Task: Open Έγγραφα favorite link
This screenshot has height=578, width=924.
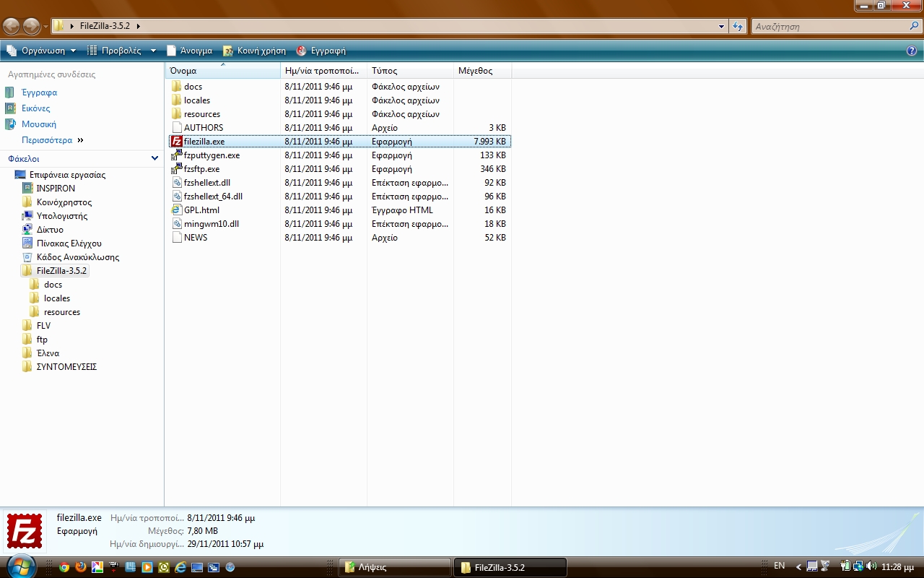Action: tap(39, 92)
